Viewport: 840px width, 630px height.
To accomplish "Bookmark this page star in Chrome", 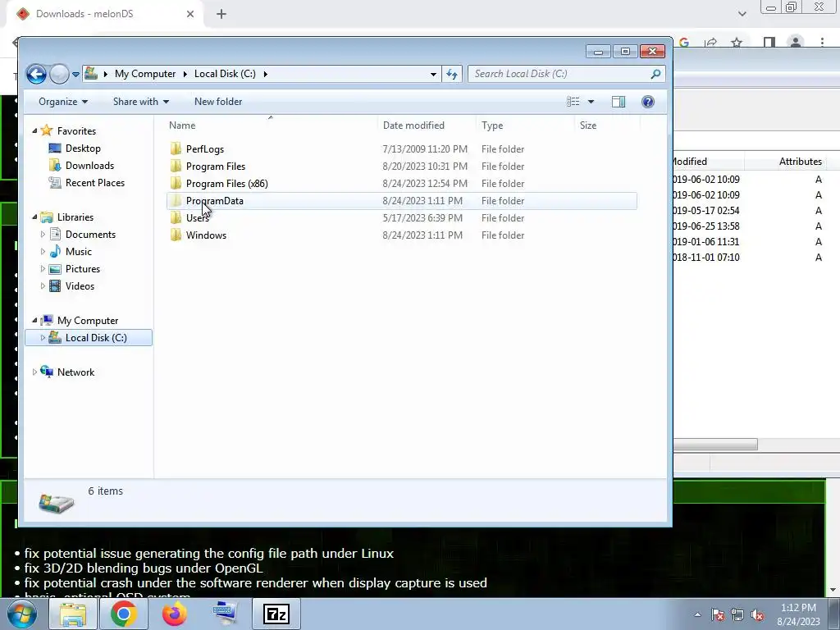I will coord(737,43).
